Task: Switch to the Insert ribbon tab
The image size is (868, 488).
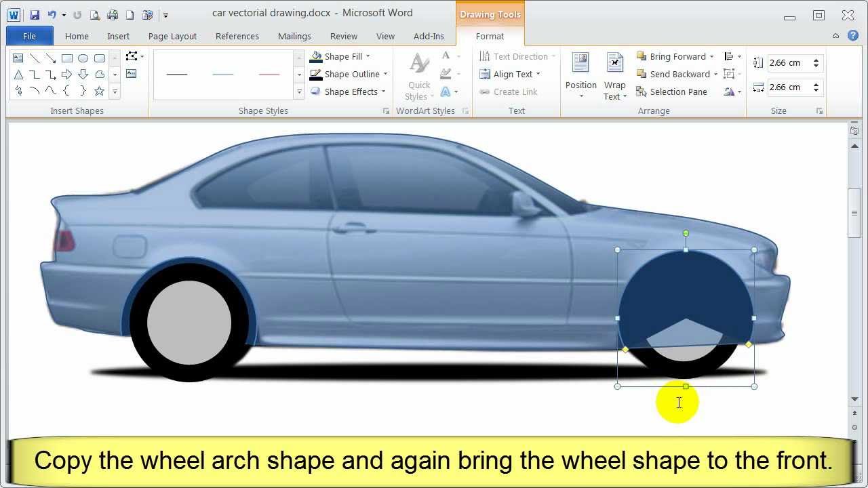Action: [x=118, y=36]
